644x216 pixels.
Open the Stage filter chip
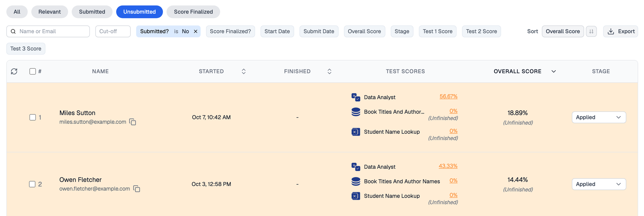(402, 31)
